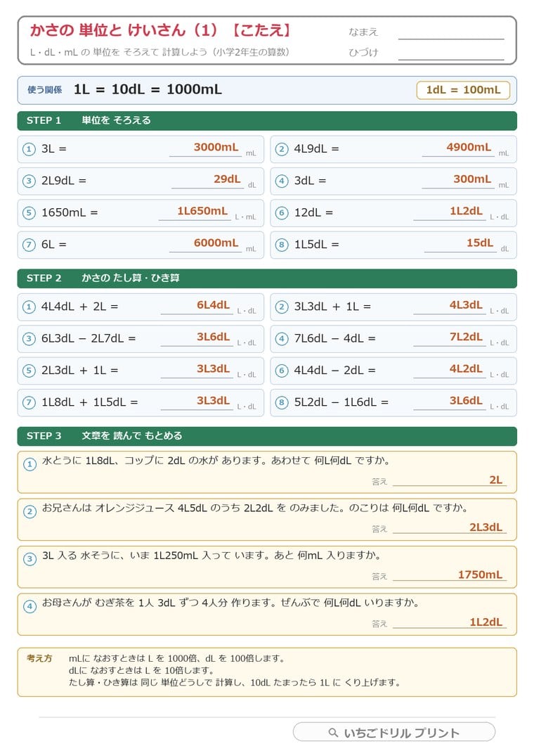Click the circled 4 of the むぎ茶 word problem
The image size is (534, 756).
(x=30, y=606)
